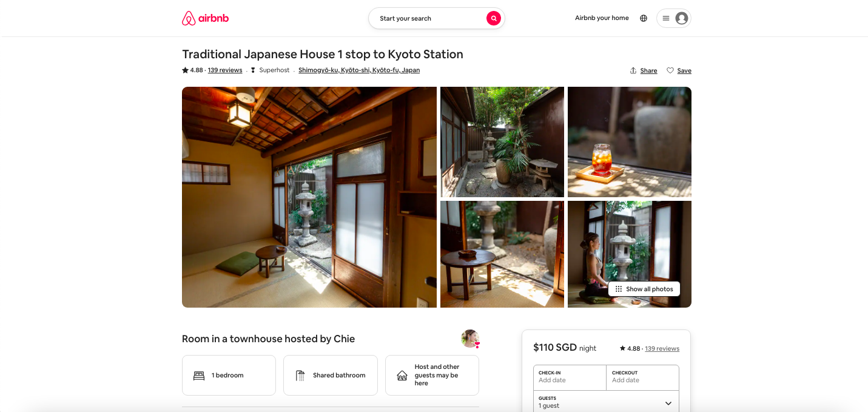Click the grid icon on Show all photos
This screenshot has width=868, height=412.
619,289
